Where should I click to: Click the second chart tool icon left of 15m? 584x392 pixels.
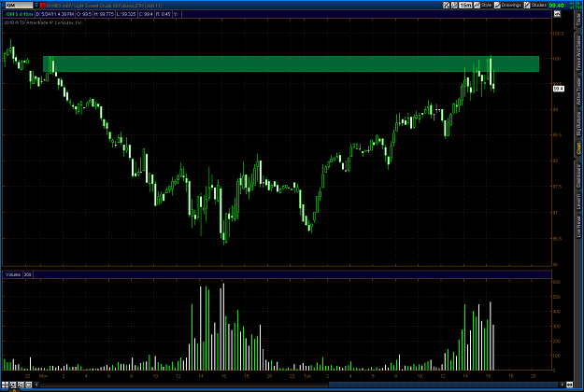tap(454, 6)
